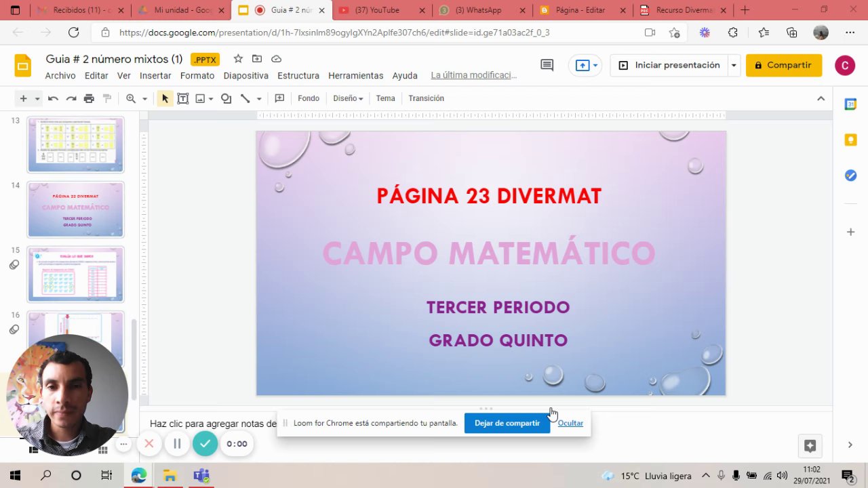Open Loom recorder more options
The image size is (868, 488).
pyautogui.click(x=123, y=444)
